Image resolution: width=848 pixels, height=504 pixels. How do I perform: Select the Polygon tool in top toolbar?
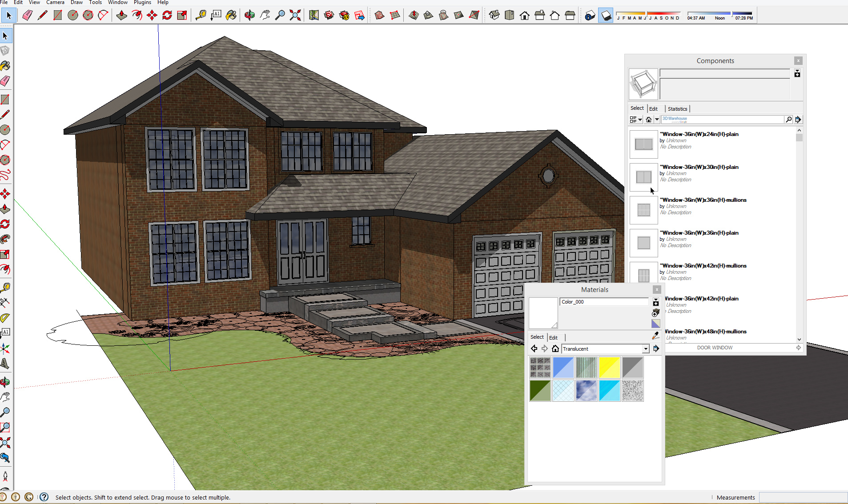[x=88, y=16]
